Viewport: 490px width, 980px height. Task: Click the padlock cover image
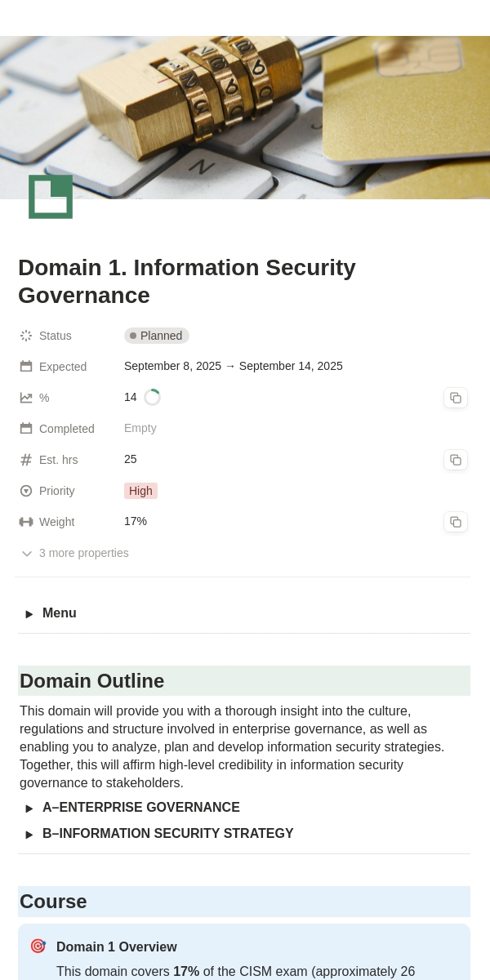coord(245,118)
